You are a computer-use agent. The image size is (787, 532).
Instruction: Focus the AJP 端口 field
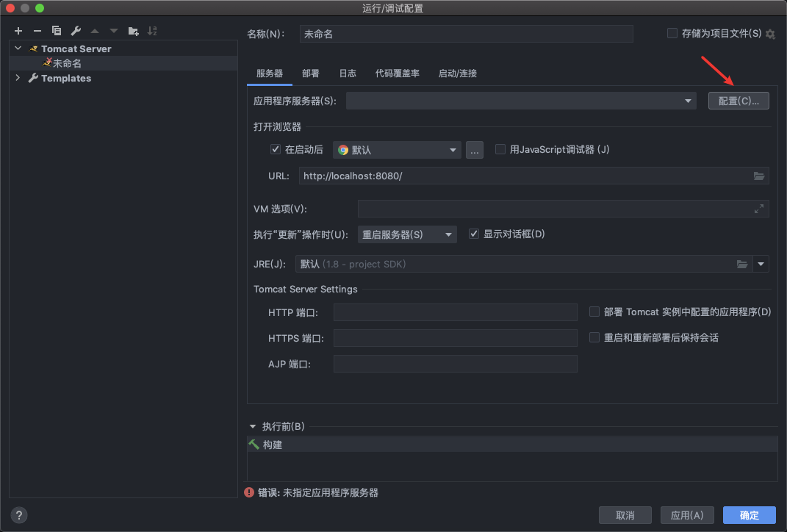(456, 364)
